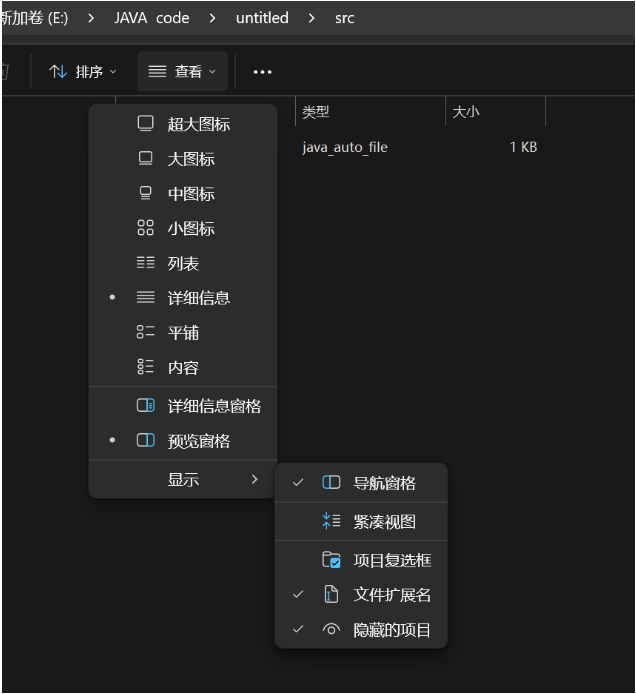This screenshot has width=636, height=694.
Task: Expand chevron after untitled breadcrumb
Action: [312, 18]
